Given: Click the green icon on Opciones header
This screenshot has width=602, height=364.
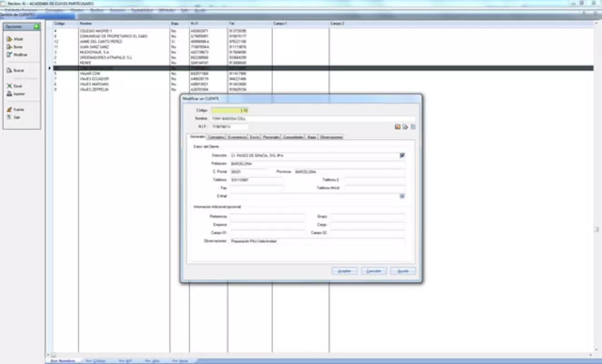Looking at the screenshot, I should point(36,27).
